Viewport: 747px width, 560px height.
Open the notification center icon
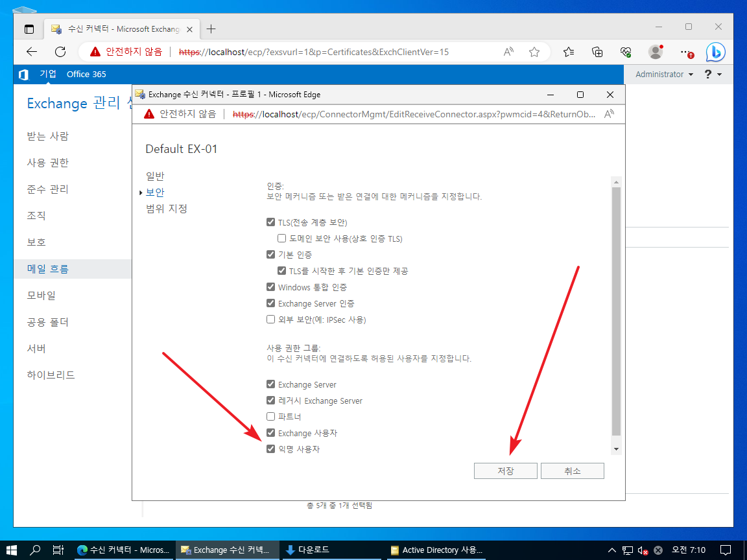pos(725,550)
